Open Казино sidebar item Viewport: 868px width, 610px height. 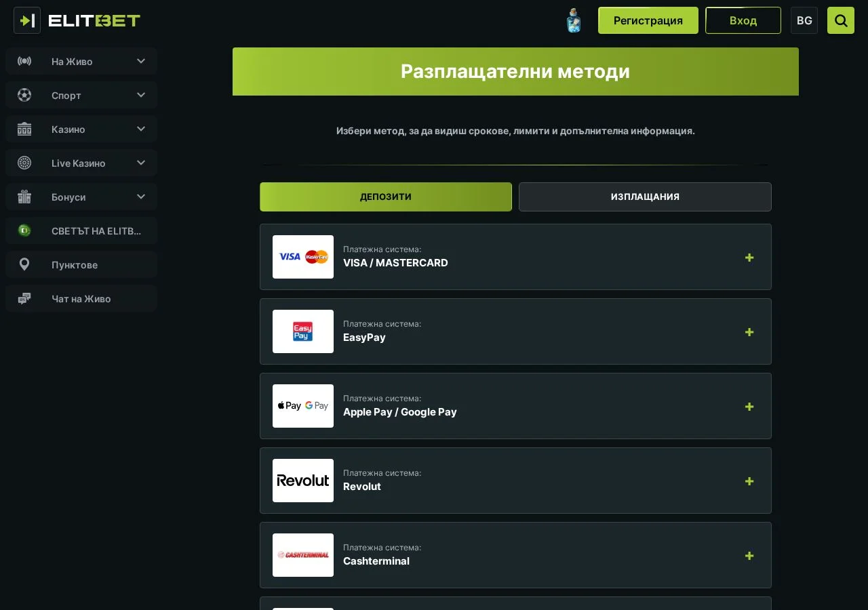81,129
